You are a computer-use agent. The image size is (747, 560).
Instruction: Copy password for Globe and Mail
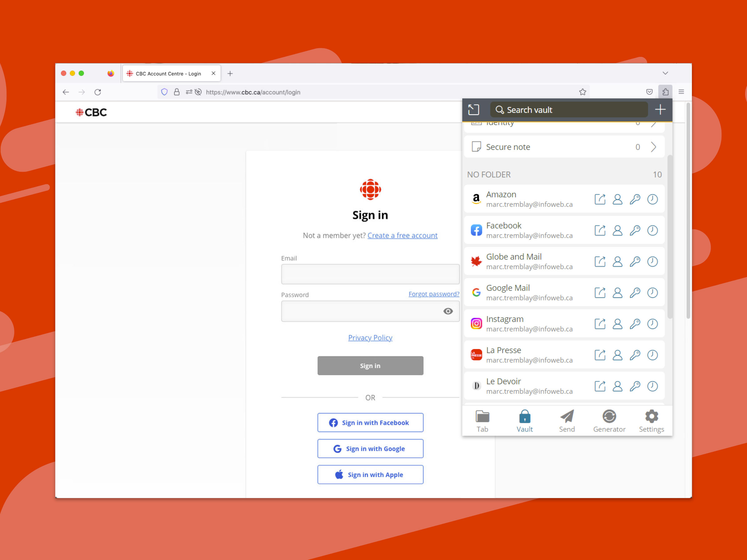pos(635,262)
